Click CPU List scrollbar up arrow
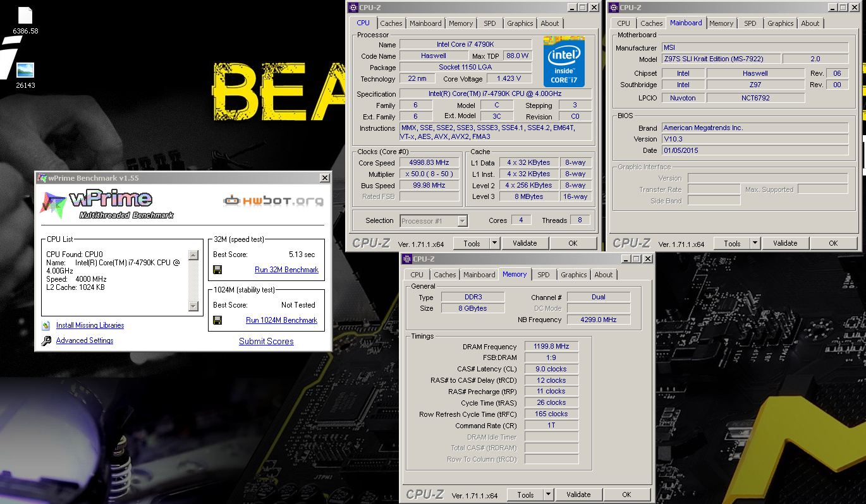Screen dimensions: 866x504 click(193, 255)
